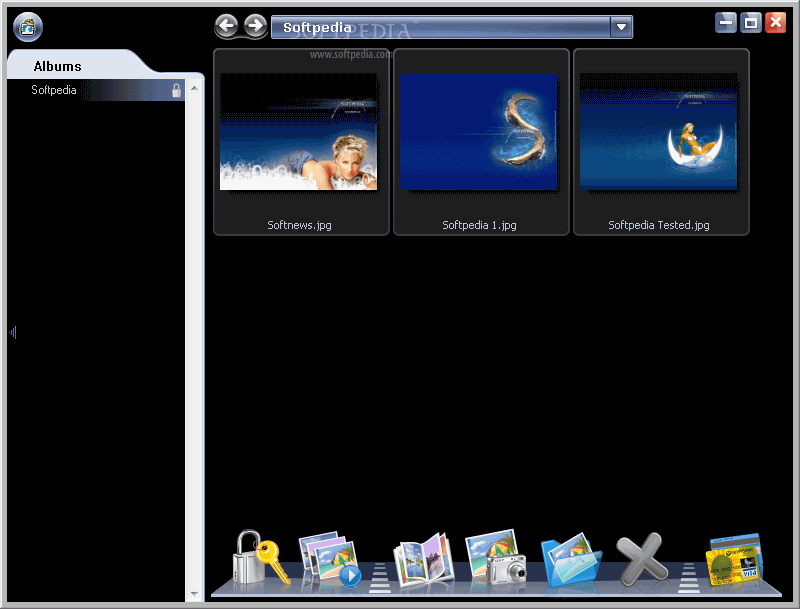This screenshot has width=800, height=609.
Task: Maximize the window
Action: click(751, 22)
